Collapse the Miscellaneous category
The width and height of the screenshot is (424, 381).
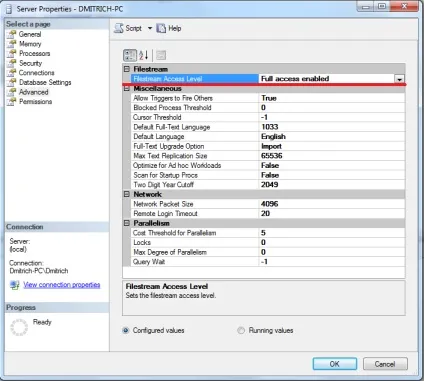tap(127, 88)
